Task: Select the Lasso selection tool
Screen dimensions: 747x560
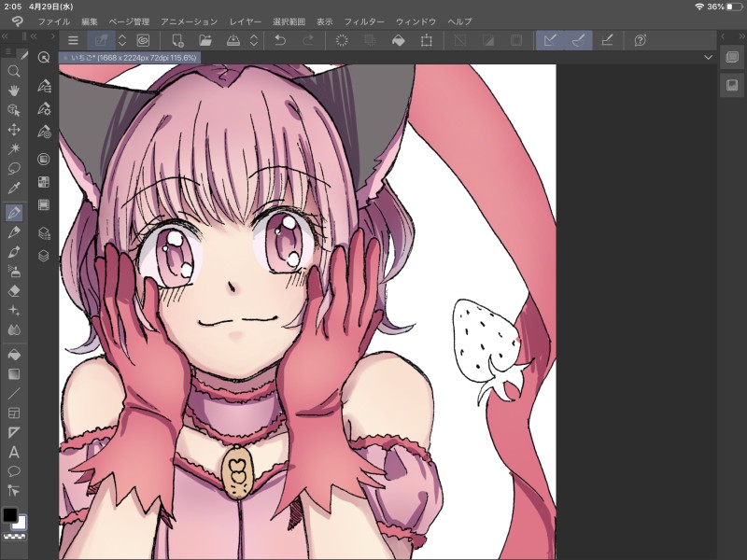Action: (x=14, y=169)
